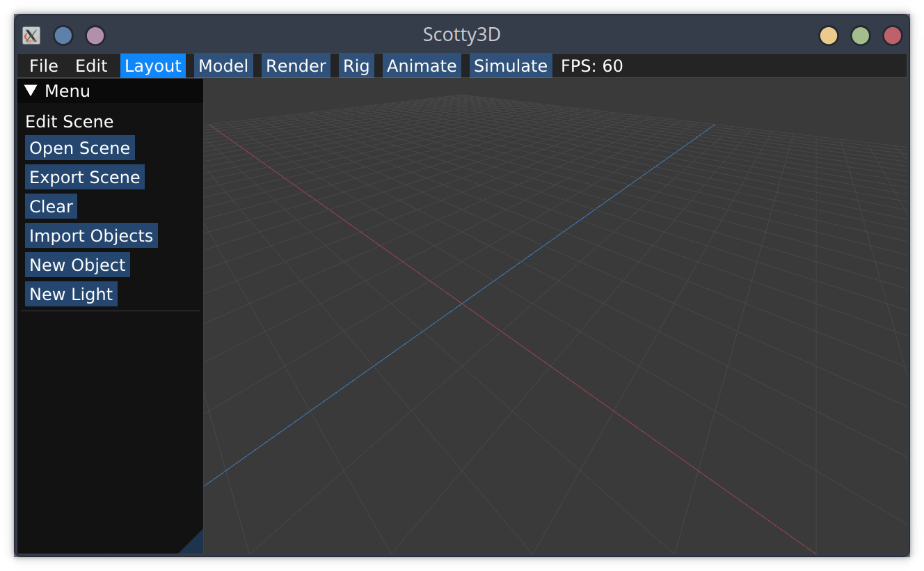The width and height of the screenshot is (924, 571).
Task: Click Import Objects button
Action: pyautogui.click(x=91, y=236)
